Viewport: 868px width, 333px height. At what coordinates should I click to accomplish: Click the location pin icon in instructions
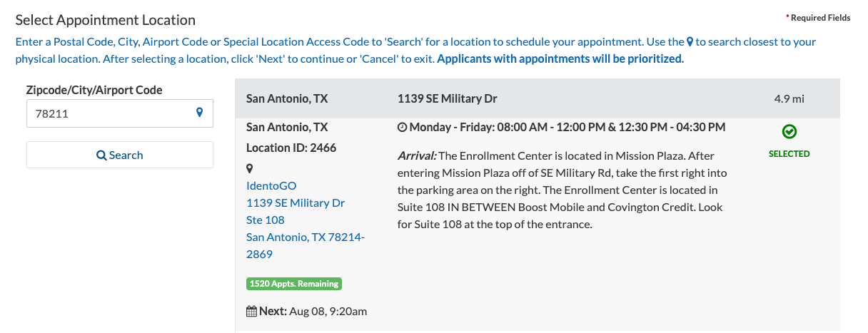pyautogui.click(x=690, y=42)
